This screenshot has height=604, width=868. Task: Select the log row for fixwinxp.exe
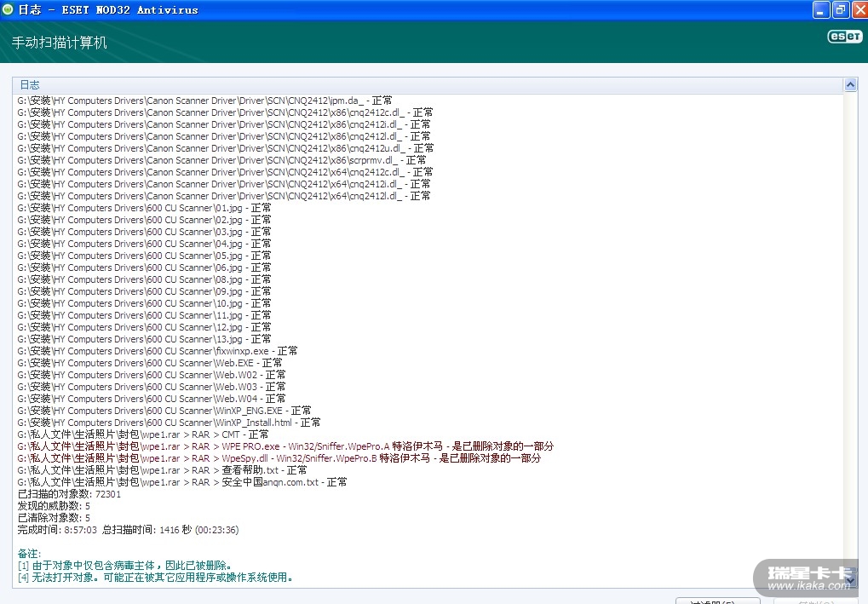(158, 352)
